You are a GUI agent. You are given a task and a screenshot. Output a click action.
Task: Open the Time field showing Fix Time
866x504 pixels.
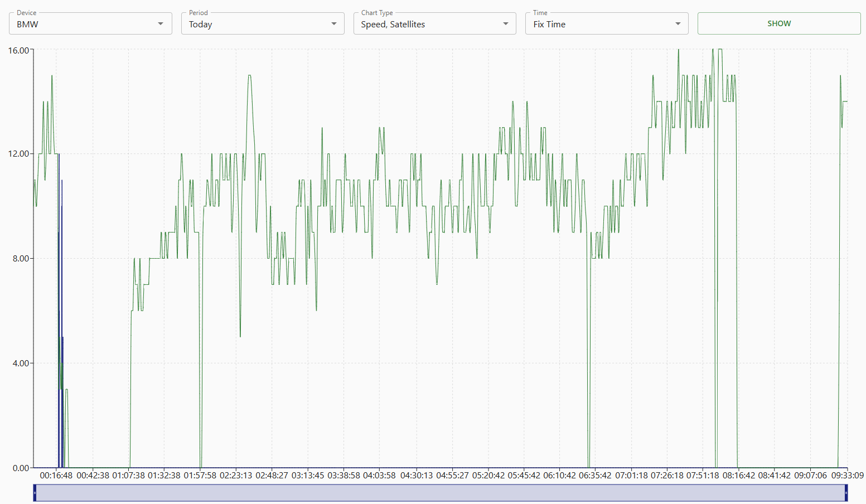[600, 24]
